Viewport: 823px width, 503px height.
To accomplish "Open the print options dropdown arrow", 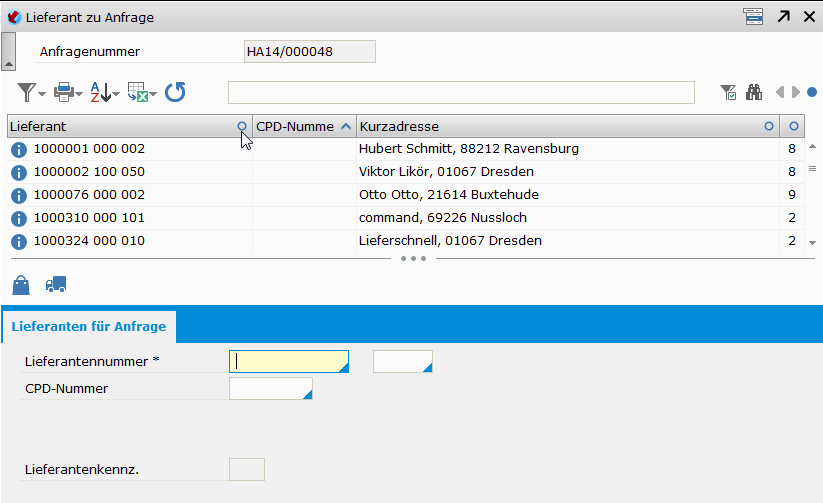I will pyautogui.click(x=79, y=95).
